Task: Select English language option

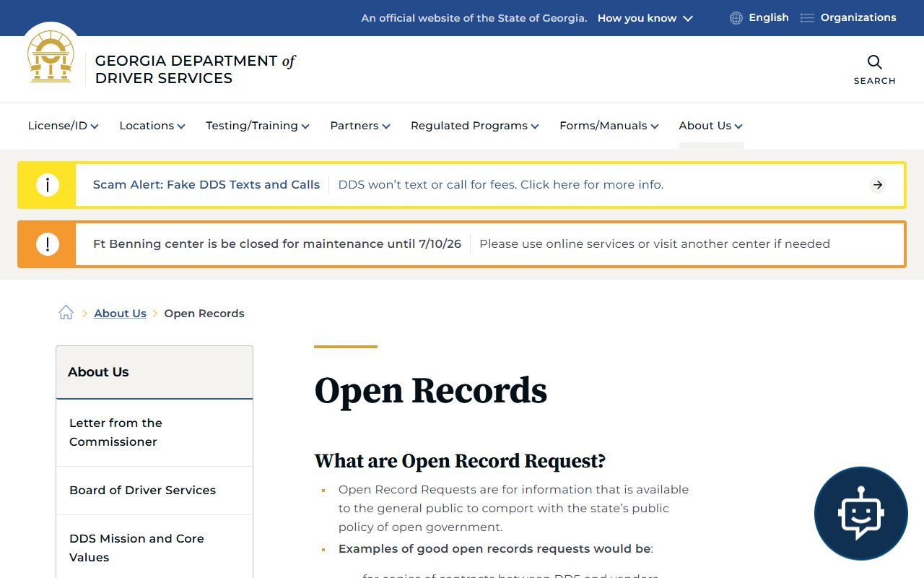Action: (x=769, y=17)
